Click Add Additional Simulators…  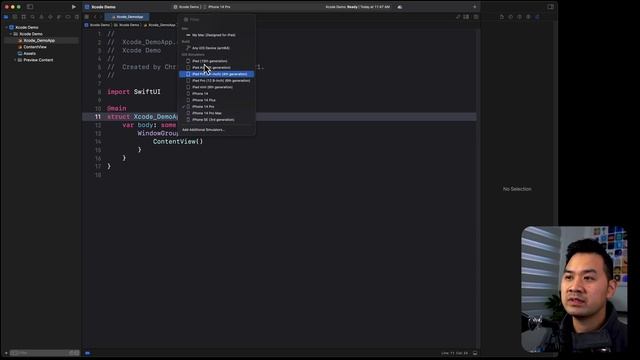coord(203,130)
